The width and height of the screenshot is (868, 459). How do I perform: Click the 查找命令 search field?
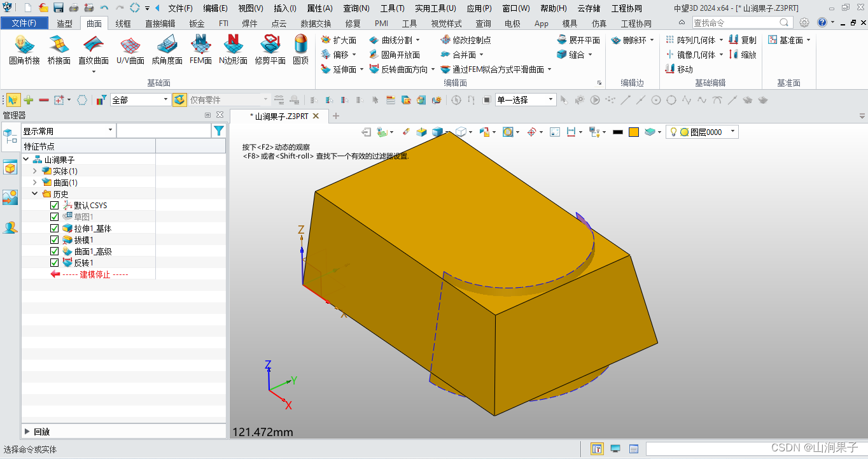pos(742,22)
